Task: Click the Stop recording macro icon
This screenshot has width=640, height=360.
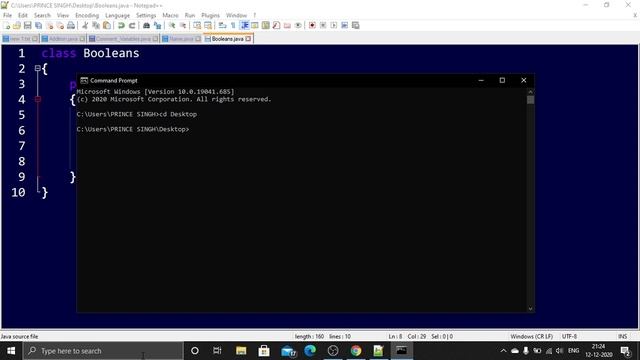Action: 323,25
